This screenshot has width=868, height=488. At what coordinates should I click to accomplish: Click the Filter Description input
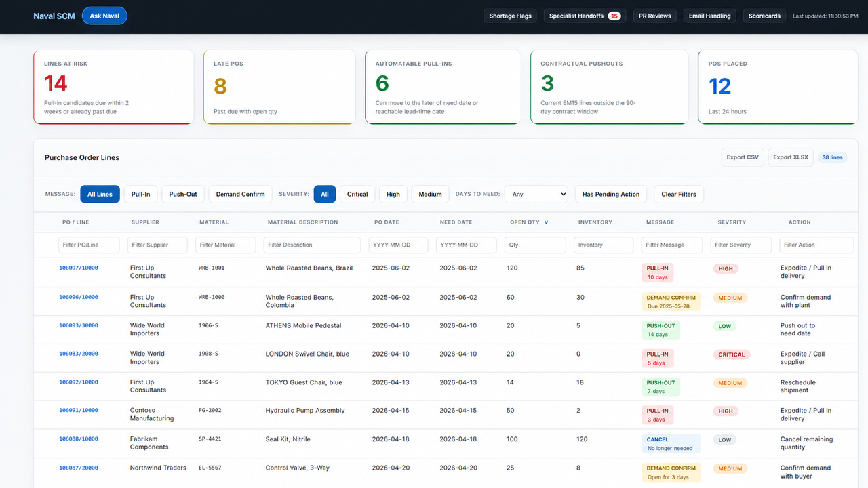312,245
